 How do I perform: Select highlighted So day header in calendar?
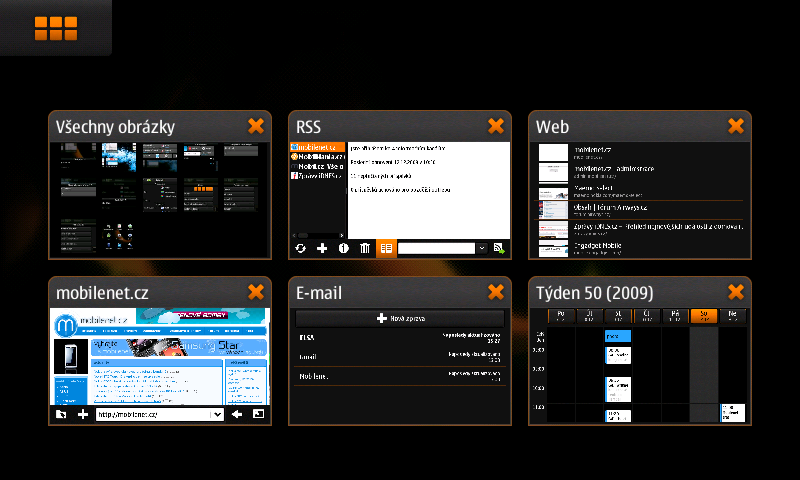[704, 316]
